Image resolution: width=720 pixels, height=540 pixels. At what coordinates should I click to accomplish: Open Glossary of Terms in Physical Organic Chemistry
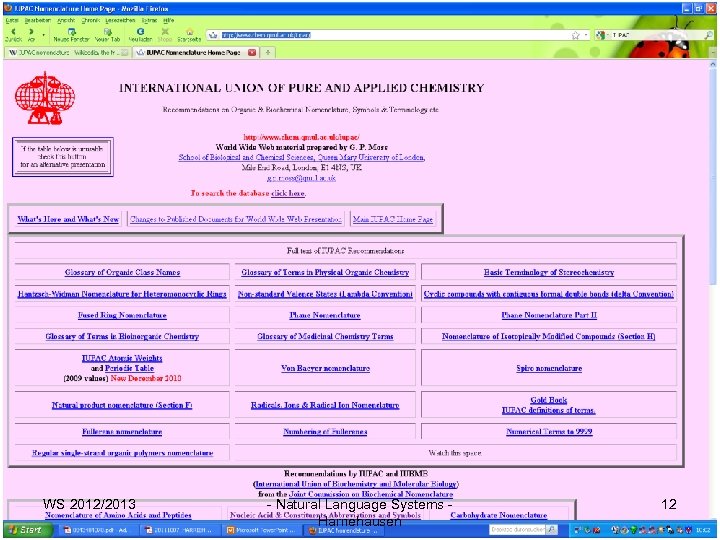tap(325, 272)
